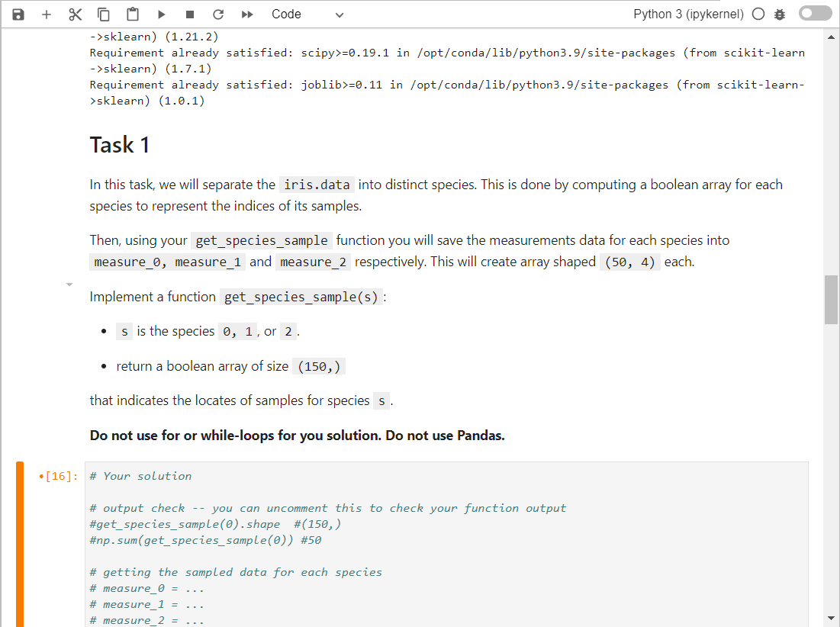Click inside code cell [16] editor
Viewport: 840px width, 627px height.
[446, 545]
